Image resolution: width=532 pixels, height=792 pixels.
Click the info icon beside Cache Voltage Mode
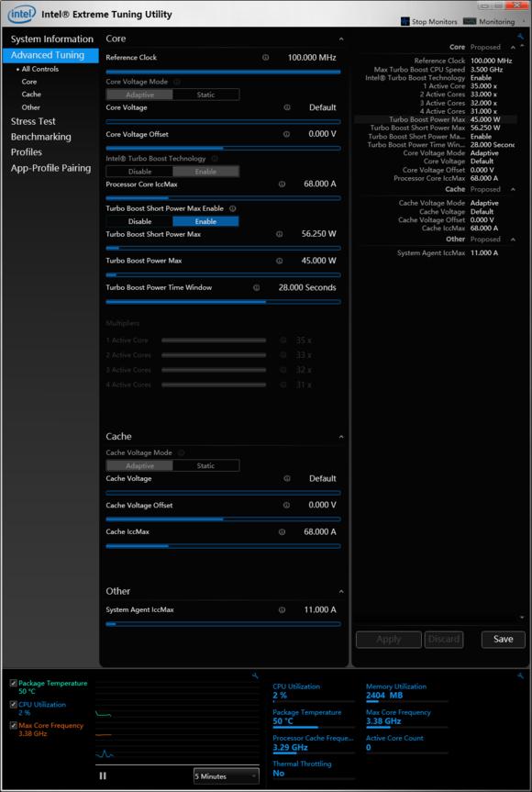pyautogui.click(x=181, y=453)
